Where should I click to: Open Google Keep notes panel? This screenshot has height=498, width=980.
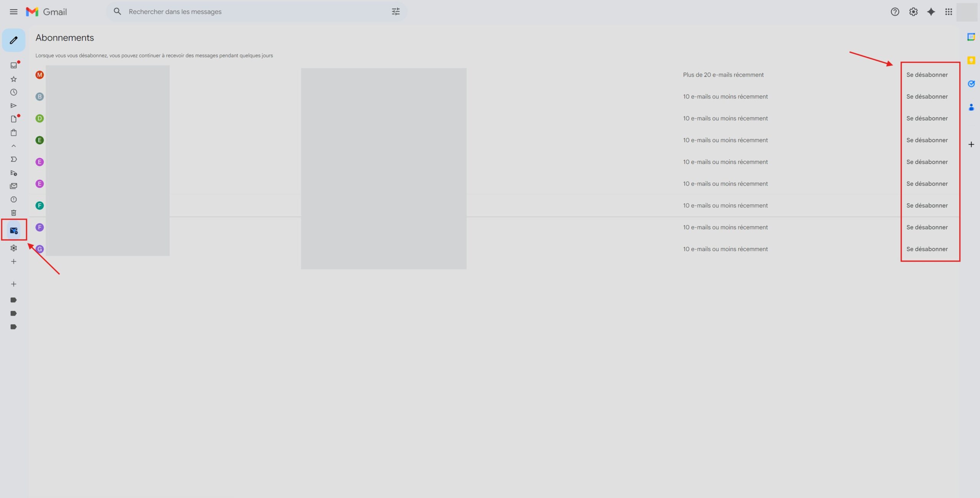click(972, 60)
